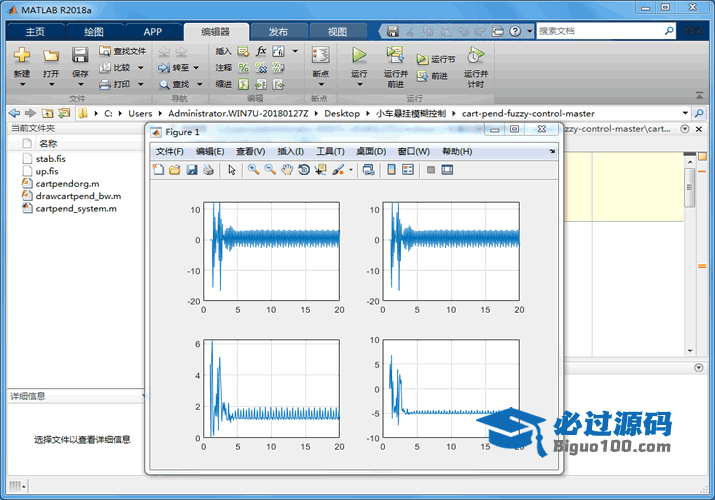
Task: Click the quick access save icon
Action: pyautogui.click(x=393, y=31)
